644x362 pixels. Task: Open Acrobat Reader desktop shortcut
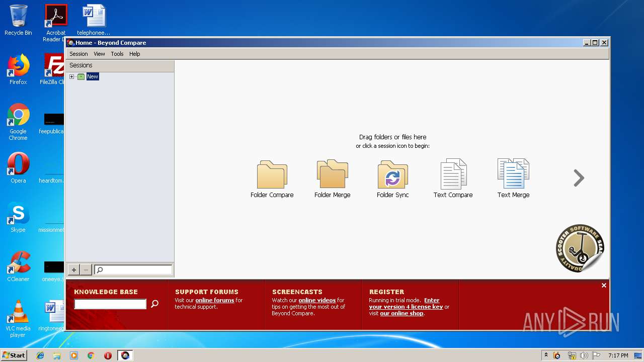56,23
